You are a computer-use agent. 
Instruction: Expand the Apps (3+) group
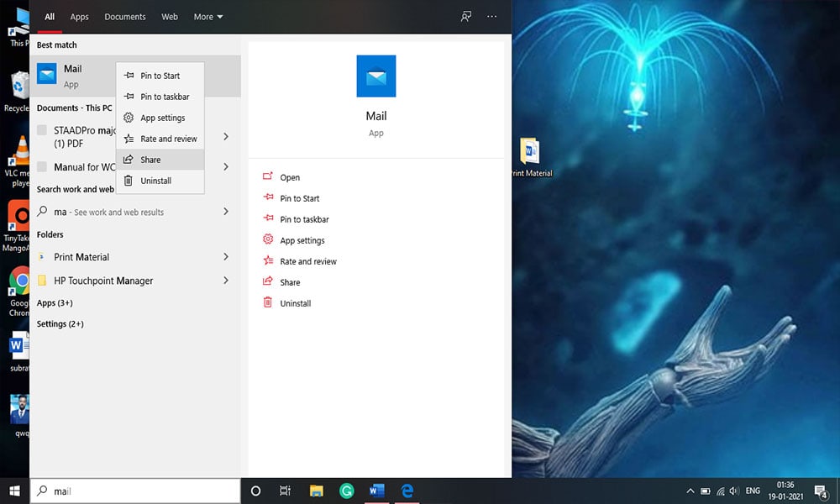[55, 302]
